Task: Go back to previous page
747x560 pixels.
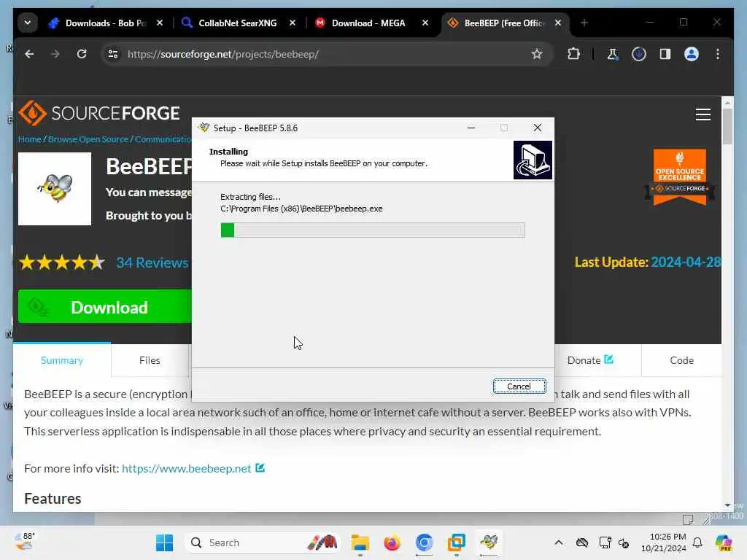Action: click(x=29, y=54)
